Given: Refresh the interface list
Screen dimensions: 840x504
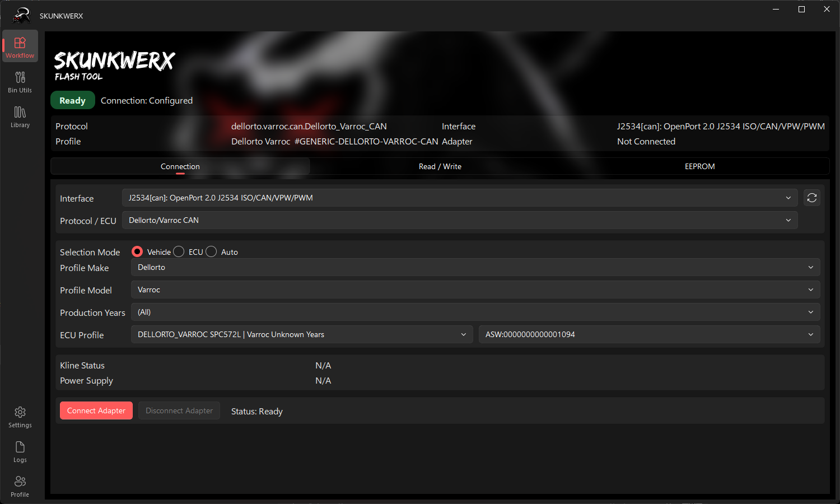Looking at the screenshot, I should coord(812,198).
